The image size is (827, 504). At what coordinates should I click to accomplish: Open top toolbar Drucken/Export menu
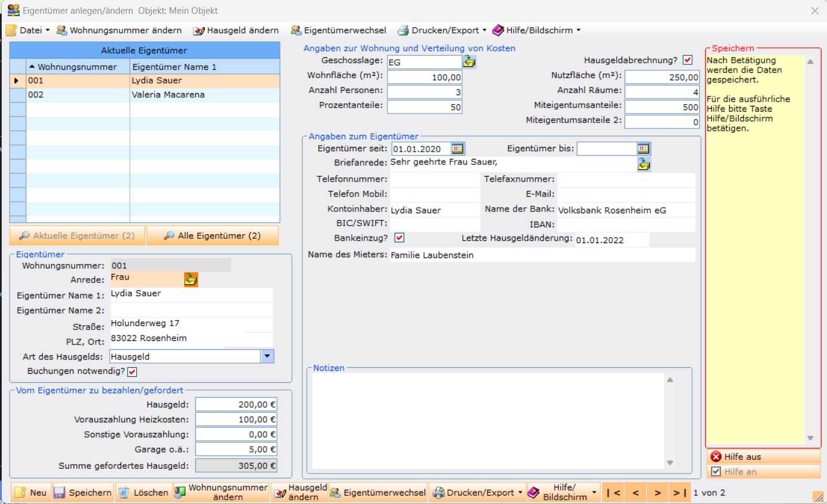[x=442, y=30]
